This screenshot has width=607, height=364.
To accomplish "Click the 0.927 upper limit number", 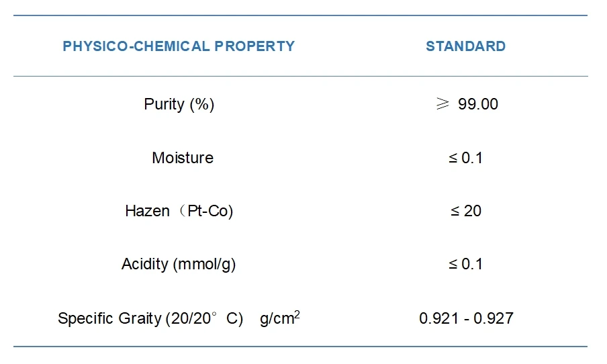I will click(x=494, y=318).
